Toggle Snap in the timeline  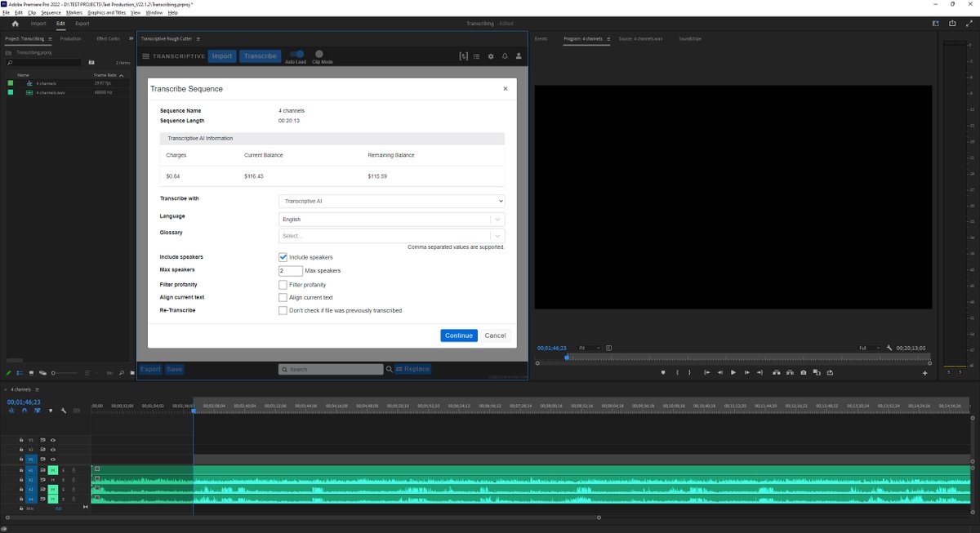[x=24, y=411]
